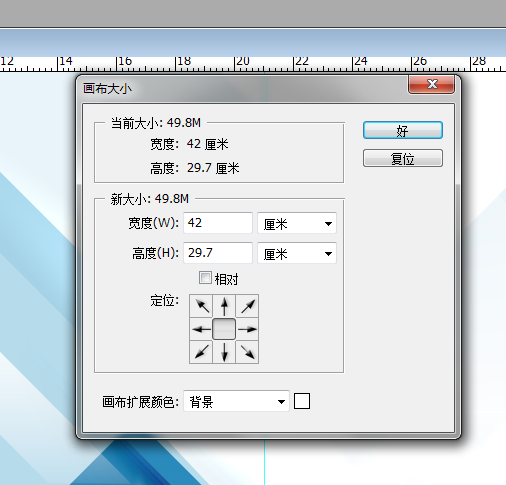Click the 宽度(W) input field
Image resolution: width=506 pixels, height=485 pixels.
[218, 223]
